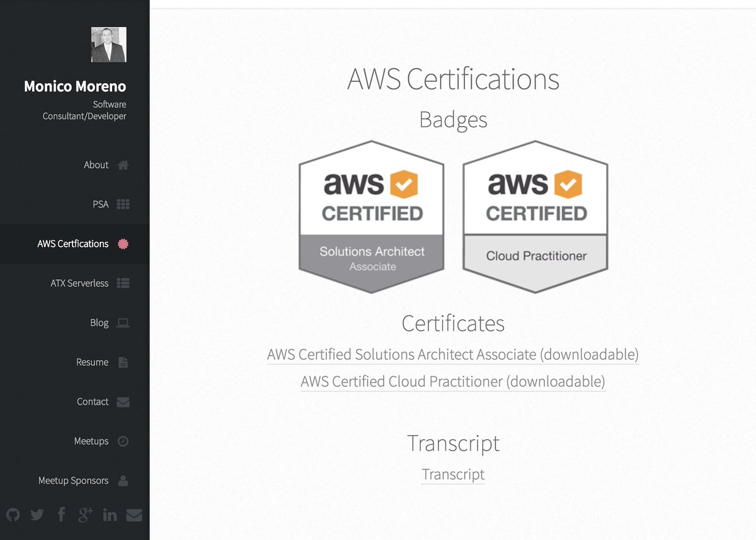Click the Badges subheading

pyautogui.click(x=453, y=120)
